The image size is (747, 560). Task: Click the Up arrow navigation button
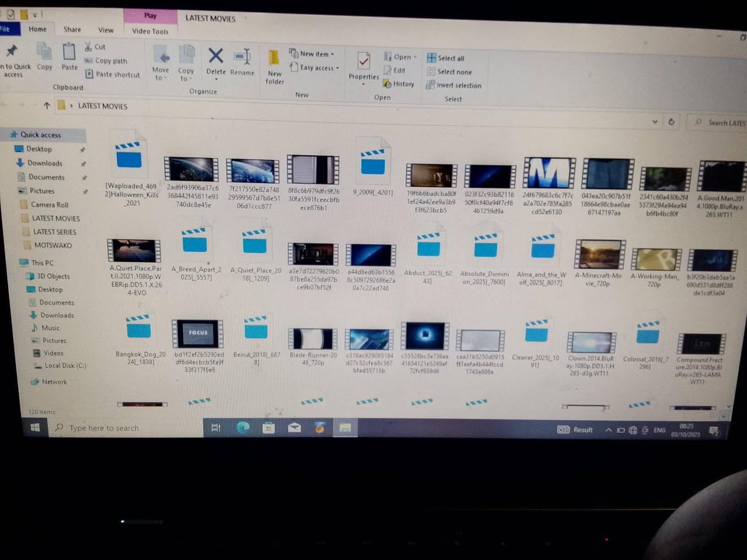pos(47,106)
